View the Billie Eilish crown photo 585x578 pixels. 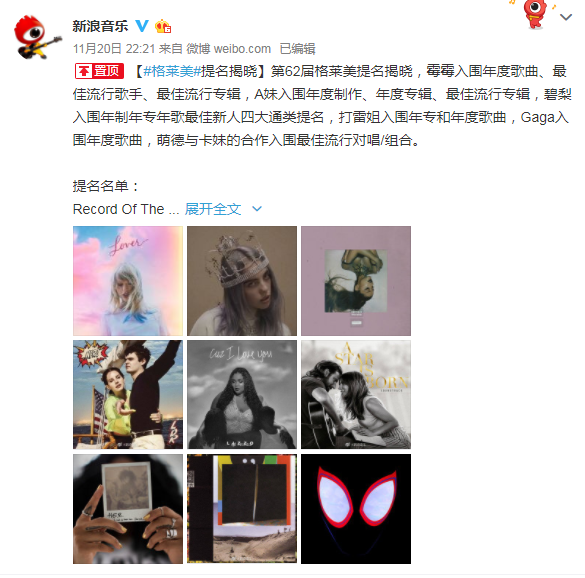tap(242, 281)
